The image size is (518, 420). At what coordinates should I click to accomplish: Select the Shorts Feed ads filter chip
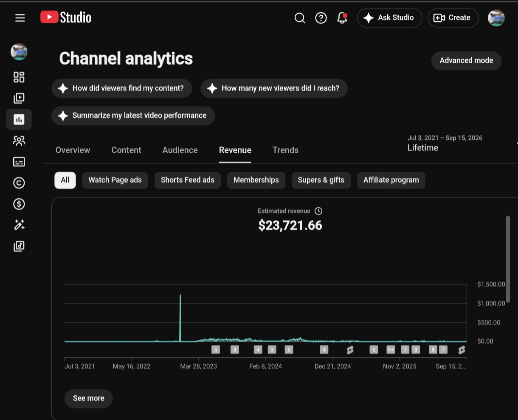pos(188,180)
